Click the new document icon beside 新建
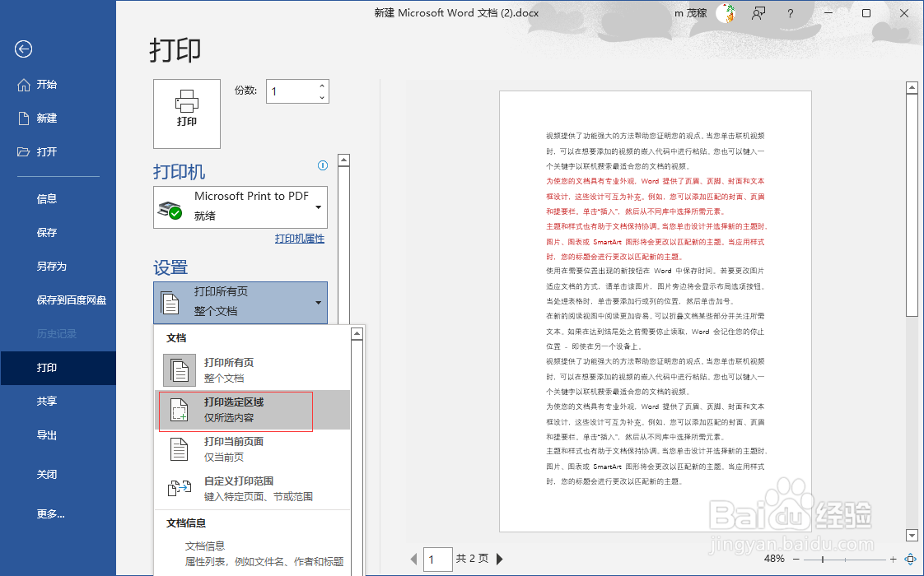The width and height of the screenshot is (924, 576). [24, 118]
